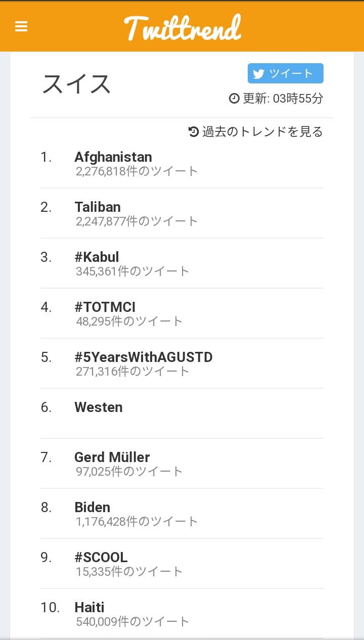Open the #5YearsWithAGUSTD trend
The height and width of the screenshot is (640, 364).
coord(143,357)
